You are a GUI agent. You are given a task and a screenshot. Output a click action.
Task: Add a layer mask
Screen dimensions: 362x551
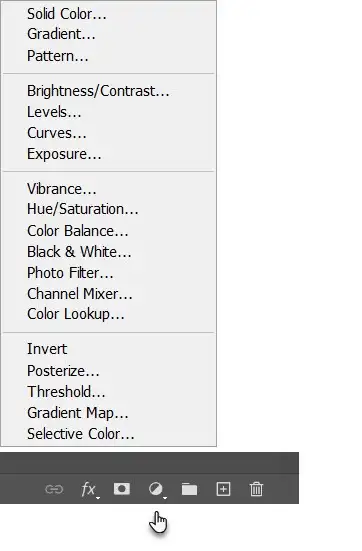click(122, 489)
